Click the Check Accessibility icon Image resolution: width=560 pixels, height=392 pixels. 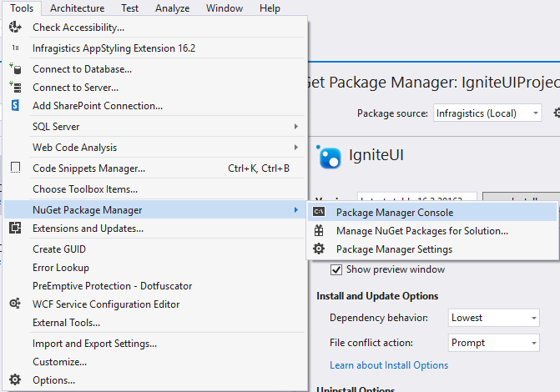click(x=15, y=28)
